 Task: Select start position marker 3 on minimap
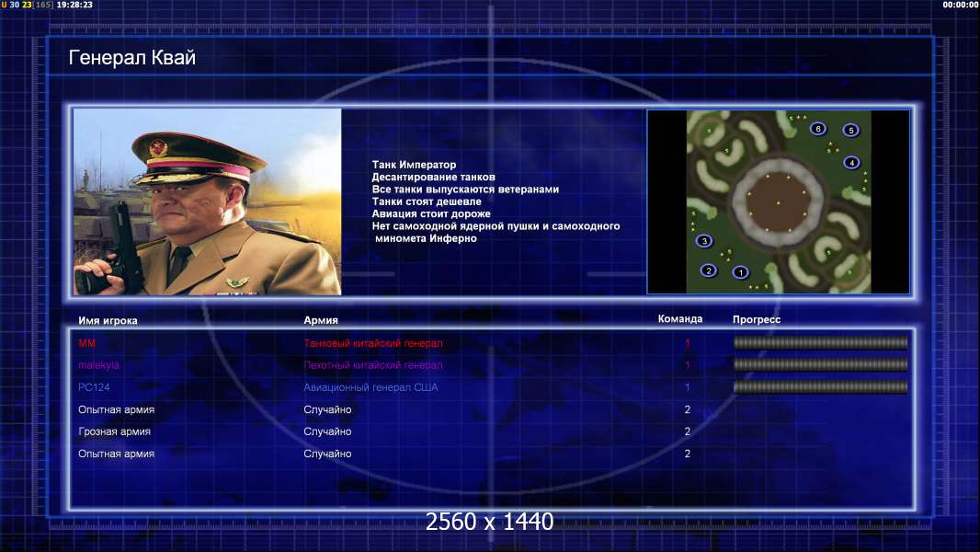click(x=704, y=241)
